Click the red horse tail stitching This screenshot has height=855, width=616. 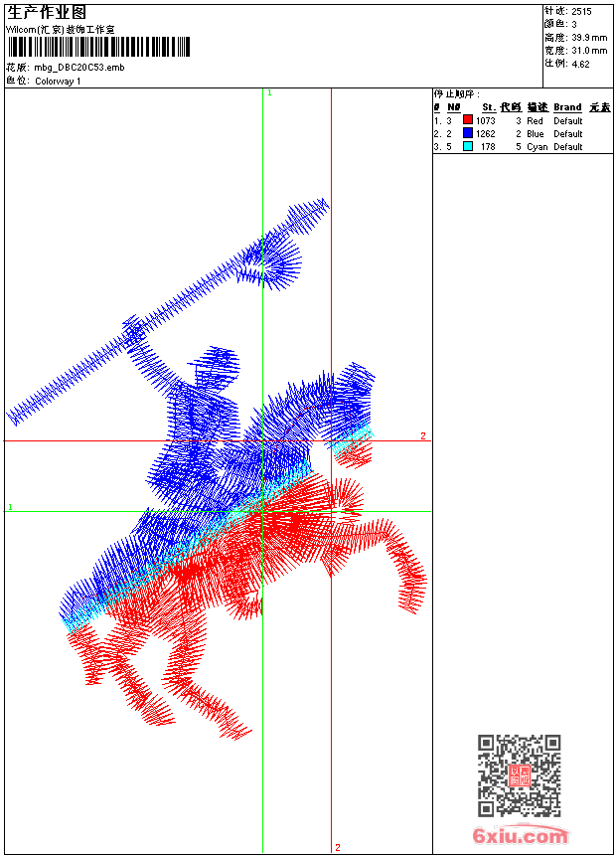(x=406, y=567)
